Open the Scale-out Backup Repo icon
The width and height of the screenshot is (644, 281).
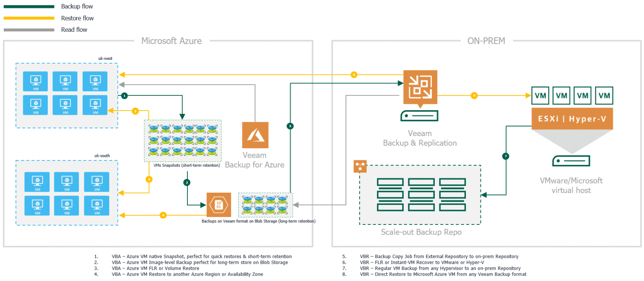pos(420,195)
